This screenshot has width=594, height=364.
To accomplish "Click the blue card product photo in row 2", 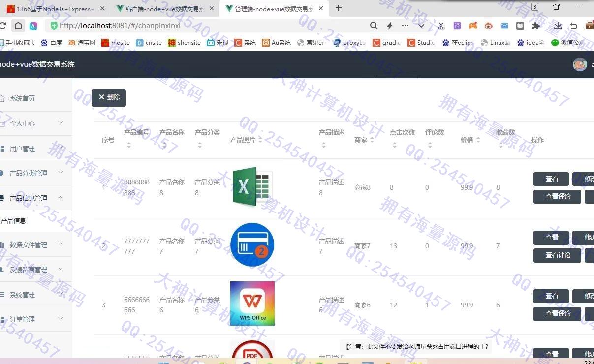I will (252, 245).
